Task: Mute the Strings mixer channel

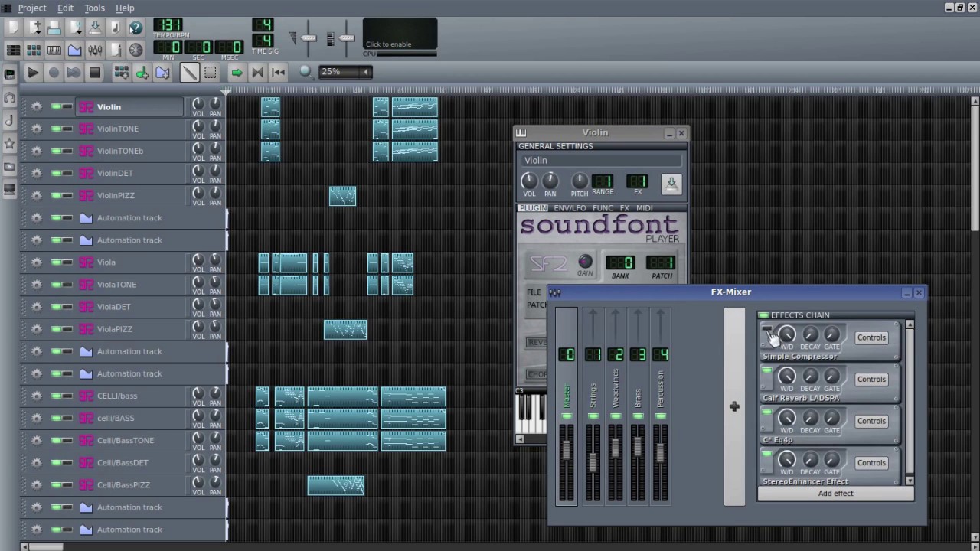Action: [593, 416]
